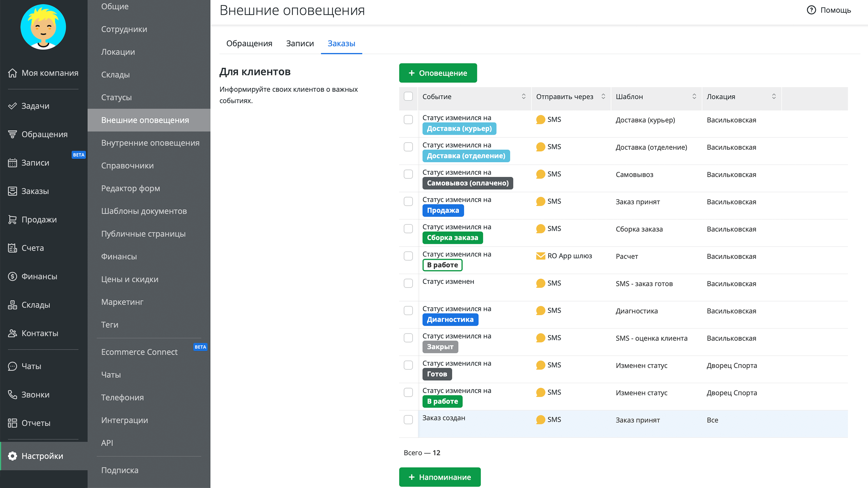The height and width of the screenshot is (488, 868).
Task: Check the Доставка (курьер) row checkbox
Action: (408, 120)
